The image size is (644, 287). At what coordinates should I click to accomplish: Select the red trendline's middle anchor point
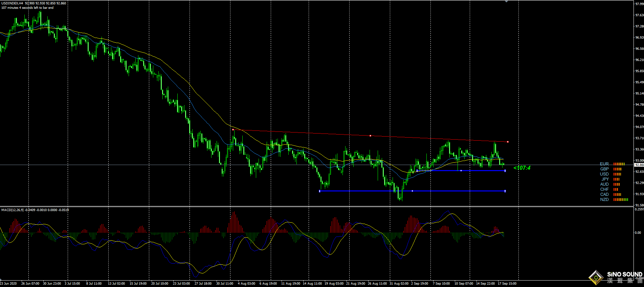[370, 136]
